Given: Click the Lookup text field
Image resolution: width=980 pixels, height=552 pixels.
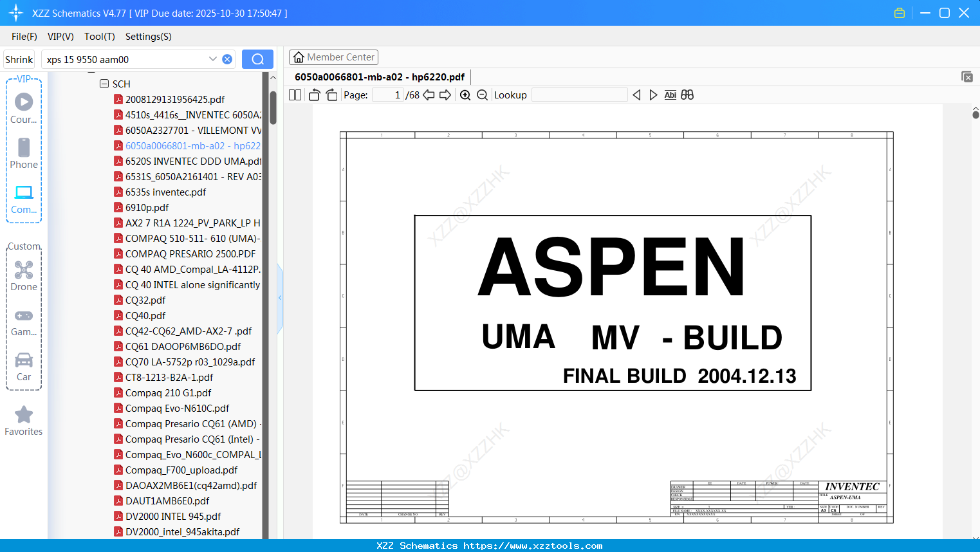Looking at the screenshot, I should tap(579, 95).
